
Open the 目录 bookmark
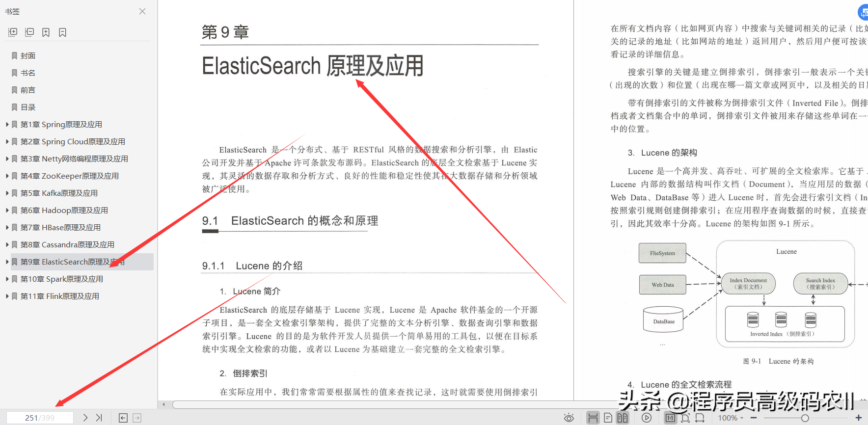tap(28, 107)
